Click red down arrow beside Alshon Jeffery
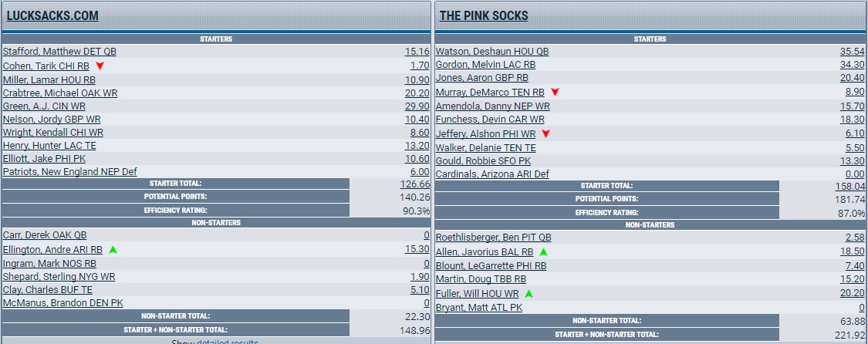This screenshot has height=344, width=868. pyautogui.click(x=545, y=134)
